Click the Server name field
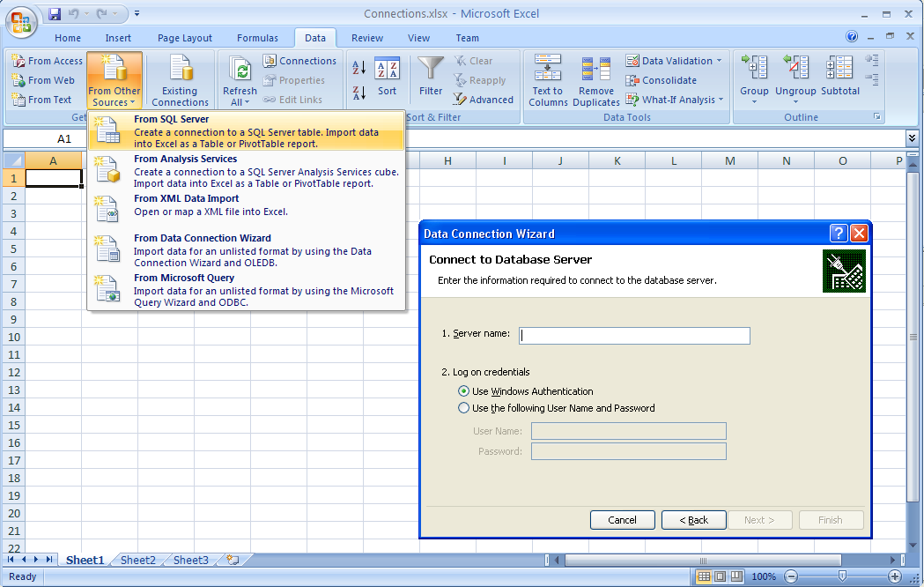Screen dimensions: 924x587 [x=635, y=335]
